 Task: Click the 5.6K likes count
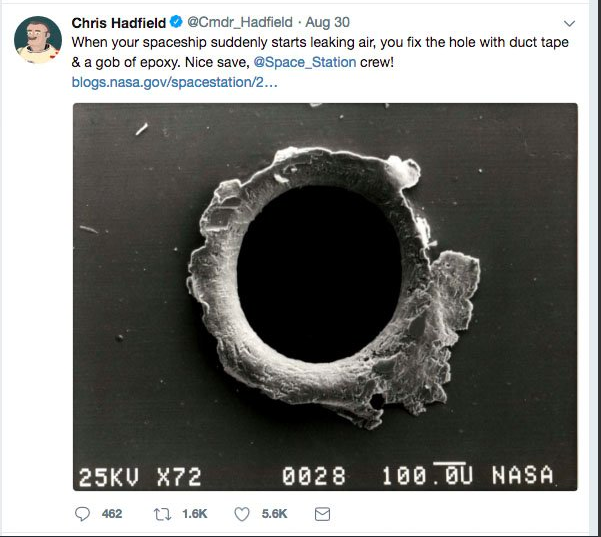pyautogui.click(x=274, y=514)
